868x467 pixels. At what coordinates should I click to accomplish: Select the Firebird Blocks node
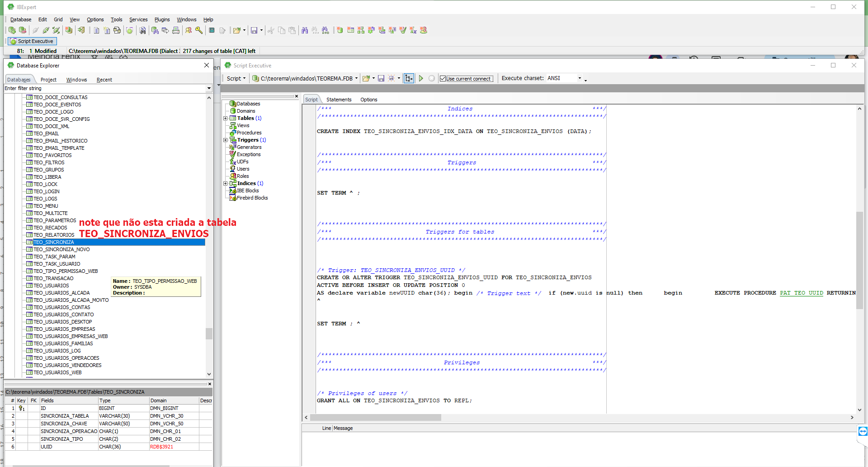click(252, 198)
